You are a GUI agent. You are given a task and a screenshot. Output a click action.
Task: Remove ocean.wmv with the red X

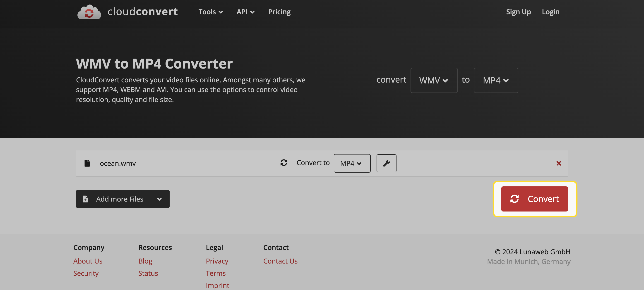558,163
